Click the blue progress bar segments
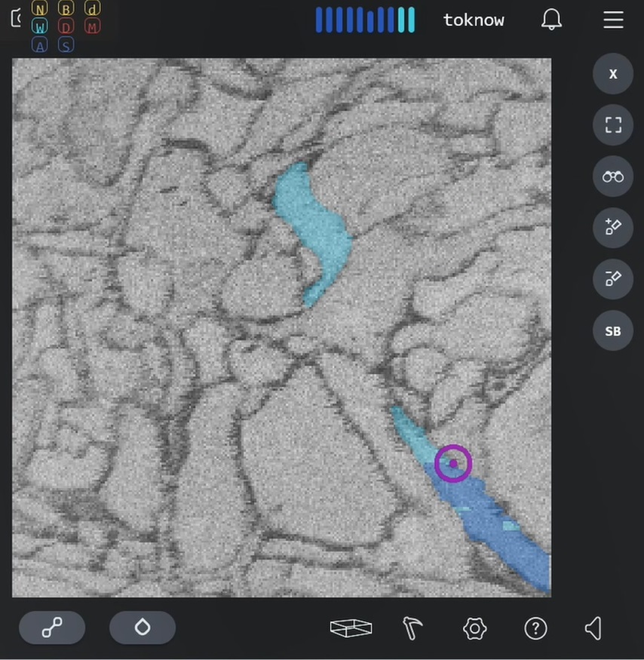This screenshot has width=644, height=660. (365, 20)
